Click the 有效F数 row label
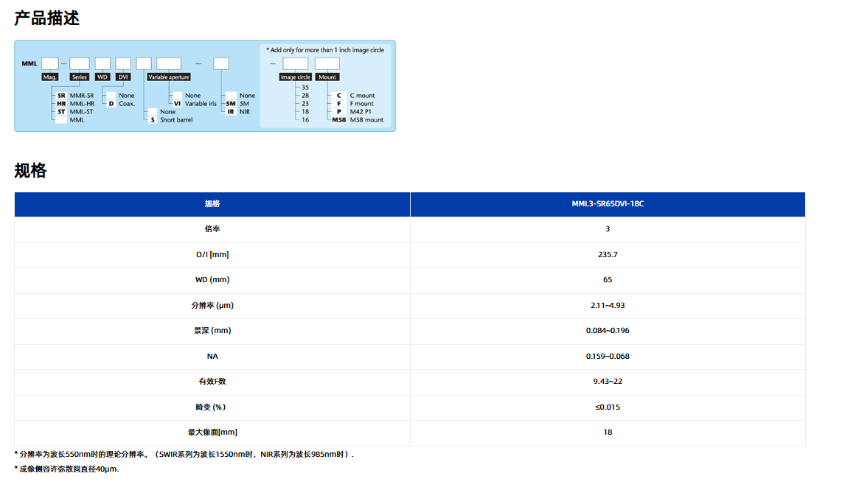Viewport: 842px width, 504px height. click(212, 382)
